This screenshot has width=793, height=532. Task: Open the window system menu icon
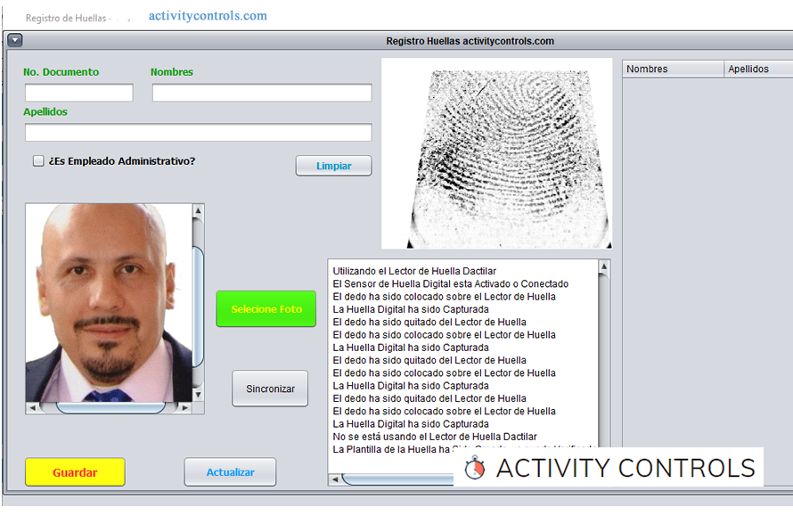15,40
